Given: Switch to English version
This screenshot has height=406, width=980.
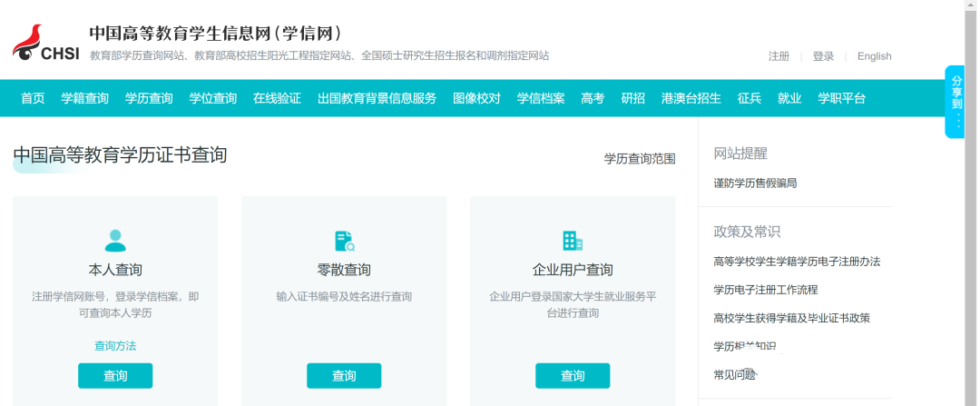Looking at the screenshot, I should pos(875,56).
